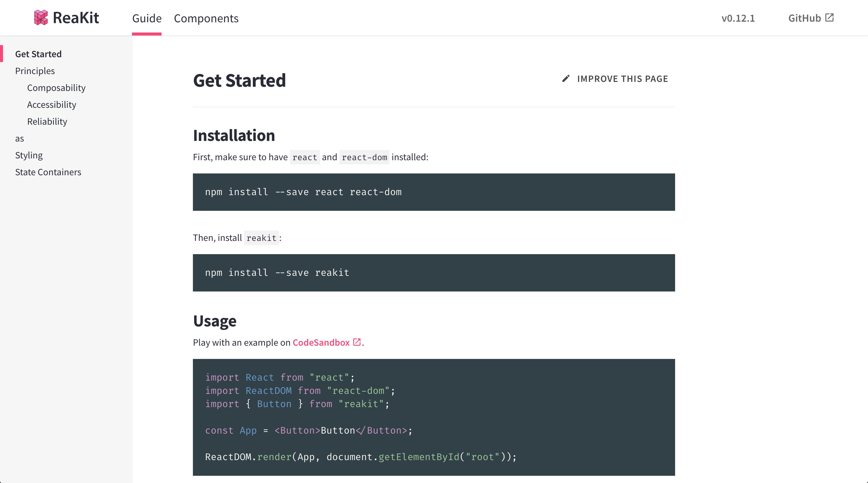Click the ReactDOM.render code line

click(360, 457)
